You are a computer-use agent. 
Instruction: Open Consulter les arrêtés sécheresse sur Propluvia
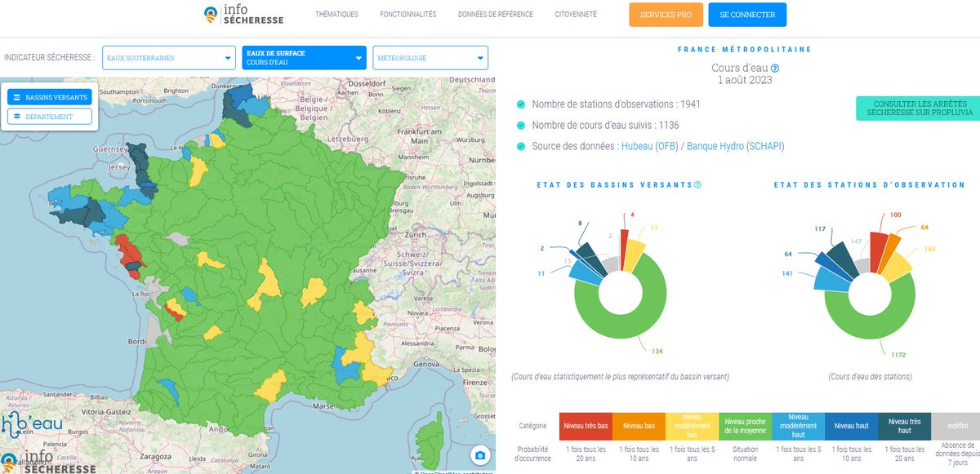918,109
